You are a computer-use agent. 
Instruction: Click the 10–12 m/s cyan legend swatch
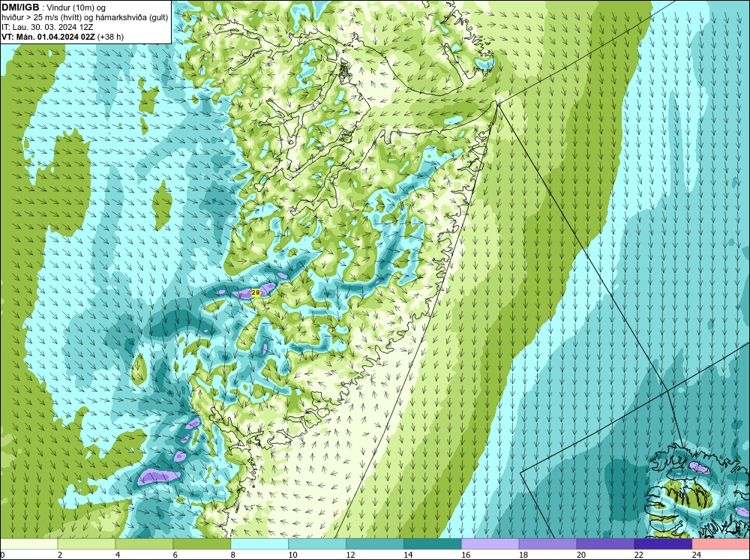point(317,544)
